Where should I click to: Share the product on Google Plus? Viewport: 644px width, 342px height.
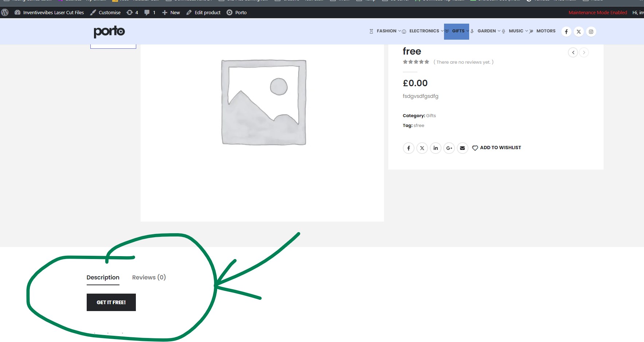449,148
